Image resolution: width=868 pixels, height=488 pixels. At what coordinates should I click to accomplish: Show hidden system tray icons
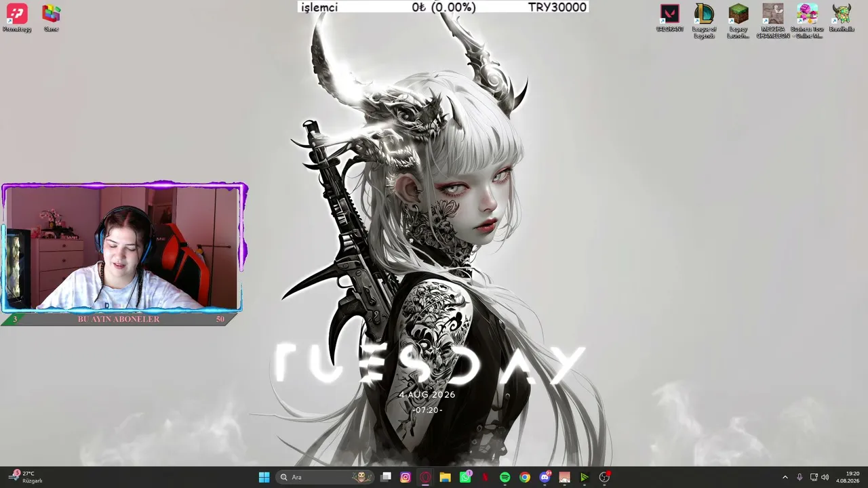pyautogui.click(x=785, y=477)
